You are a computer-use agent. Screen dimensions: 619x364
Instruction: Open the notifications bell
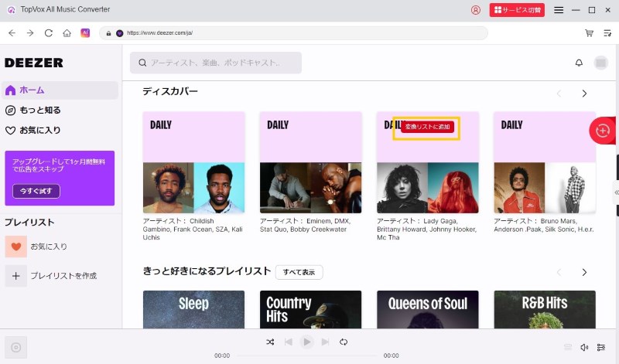(579, 63)
